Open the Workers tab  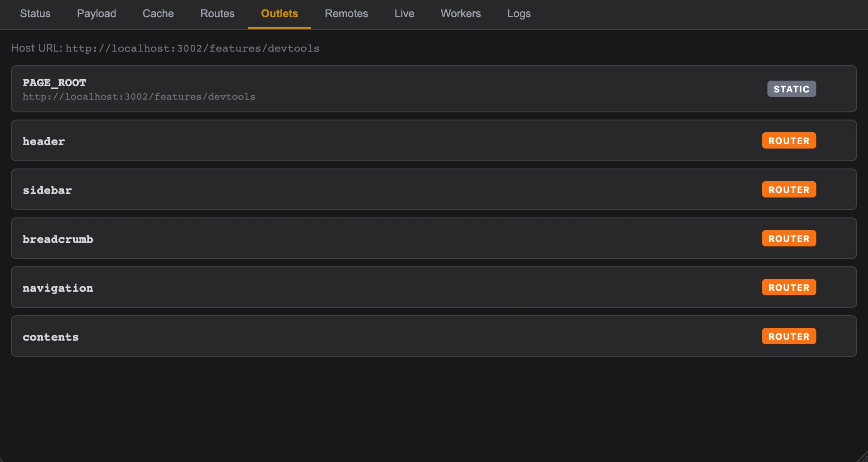(461, 14)
